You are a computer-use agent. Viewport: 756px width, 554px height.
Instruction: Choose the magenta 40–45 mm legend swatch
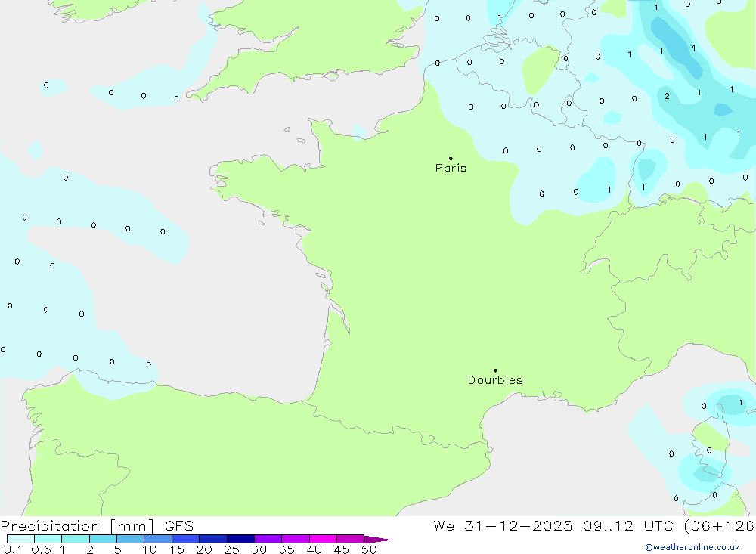[323, 539]
